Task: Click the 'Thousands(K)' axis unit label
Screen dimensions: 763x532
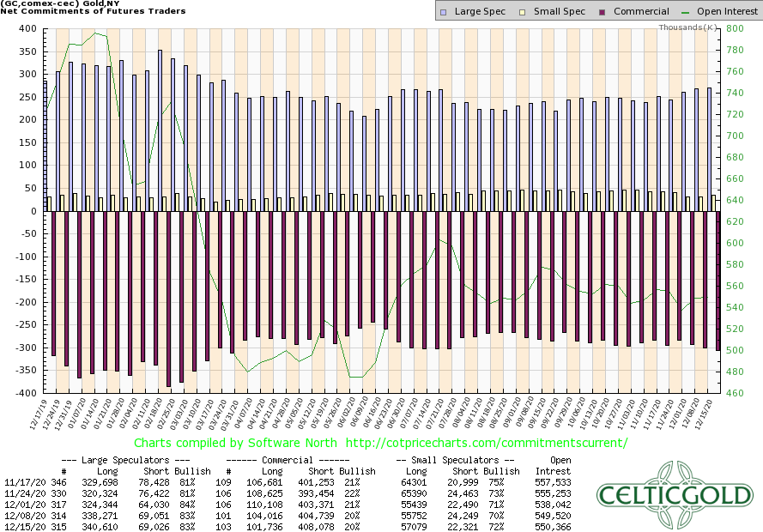Action: [688, 27]
